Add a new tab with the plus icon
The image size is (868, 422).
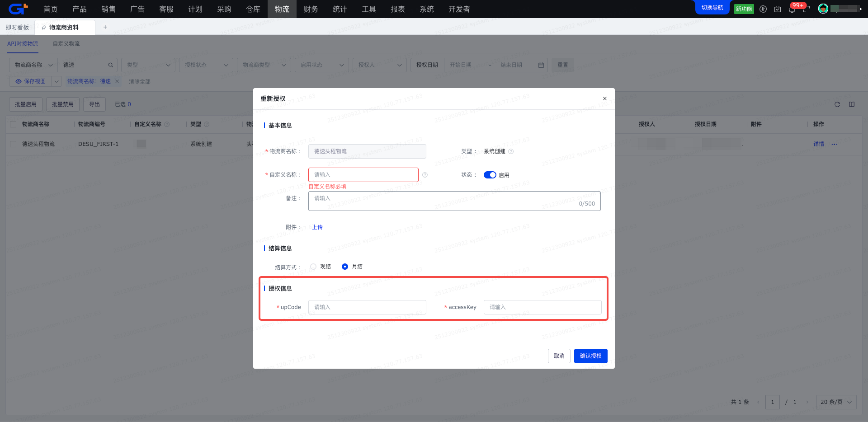(105, 27)
